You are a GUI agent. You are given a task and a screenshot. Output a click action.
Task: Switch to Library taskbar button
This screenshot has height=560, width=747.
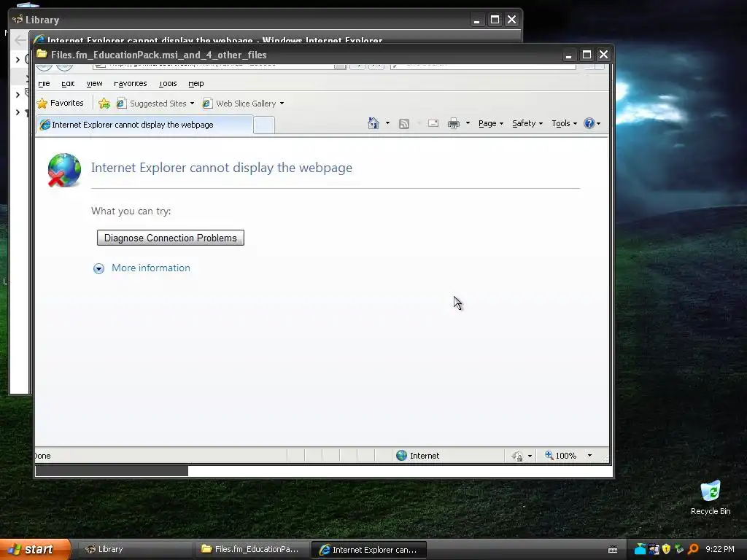pos(134,550)
